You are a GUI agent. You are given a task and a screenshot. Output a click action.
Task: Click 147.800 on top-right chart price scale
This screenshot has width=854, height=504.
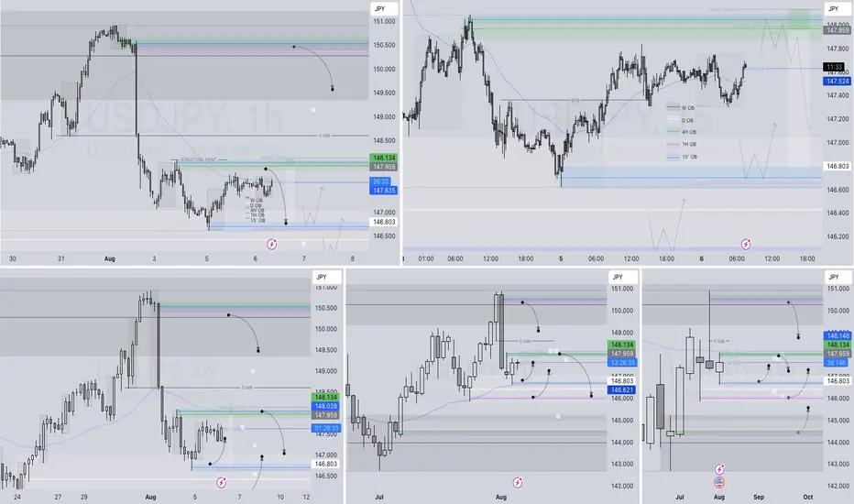(x=838, y=49)
